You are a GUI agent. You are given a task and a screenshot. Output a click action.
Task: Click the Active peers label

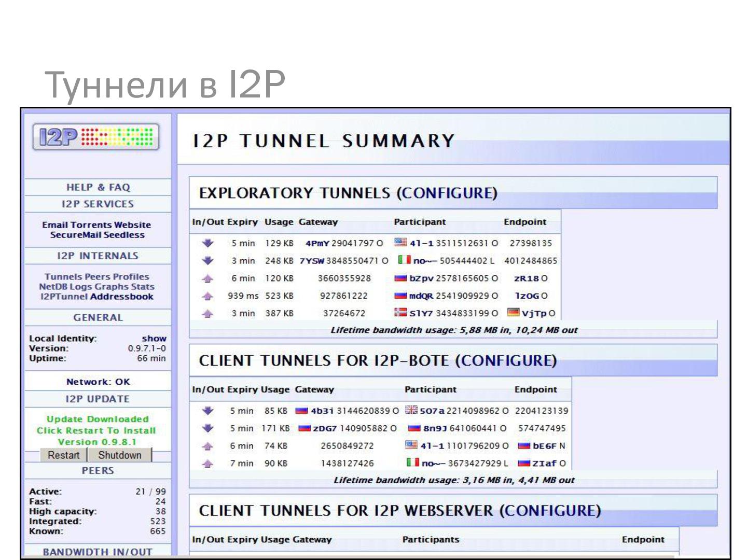click(45, 491)
